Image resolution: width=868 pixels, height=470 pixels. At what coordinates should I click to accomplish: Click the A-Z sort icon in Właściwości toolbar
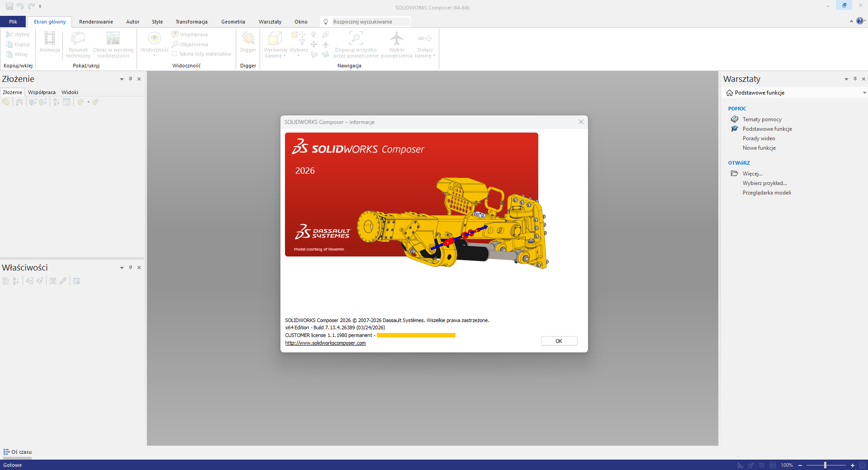[16, 281]
